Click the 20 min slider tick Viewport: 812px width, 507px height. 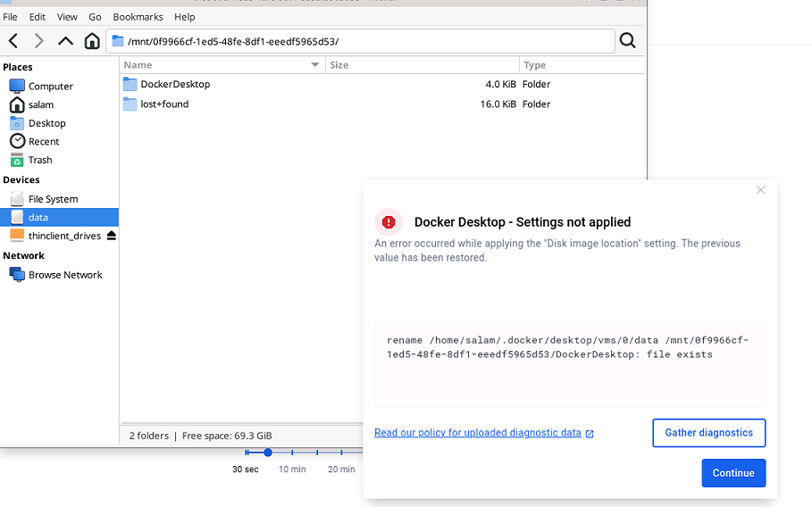[341, 453]
